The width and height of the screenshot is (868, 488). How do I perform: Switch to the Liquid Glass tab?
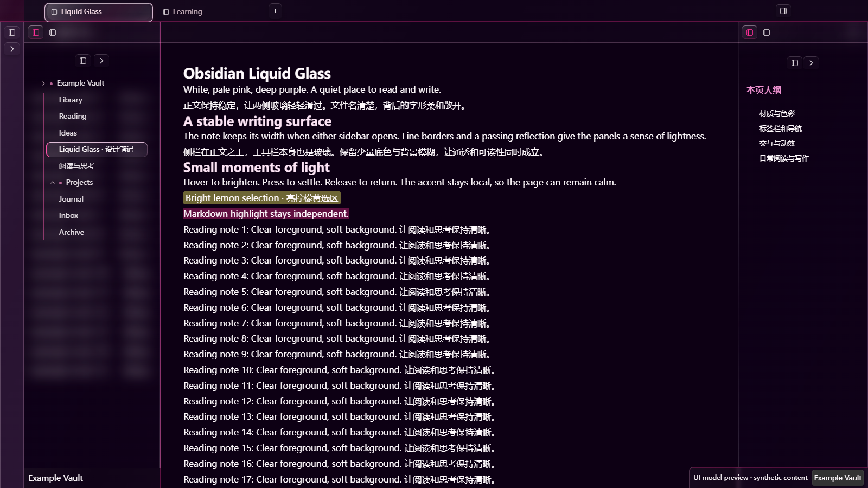99,12
